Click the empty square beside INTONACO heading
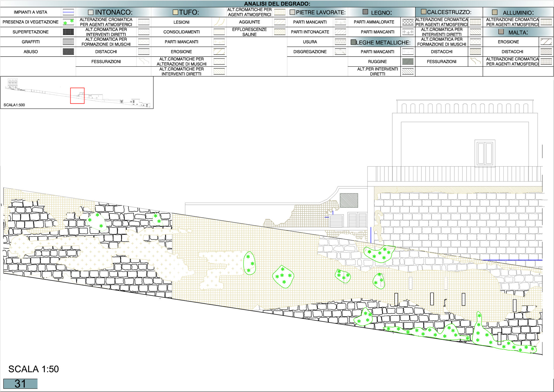 (91, 12)
